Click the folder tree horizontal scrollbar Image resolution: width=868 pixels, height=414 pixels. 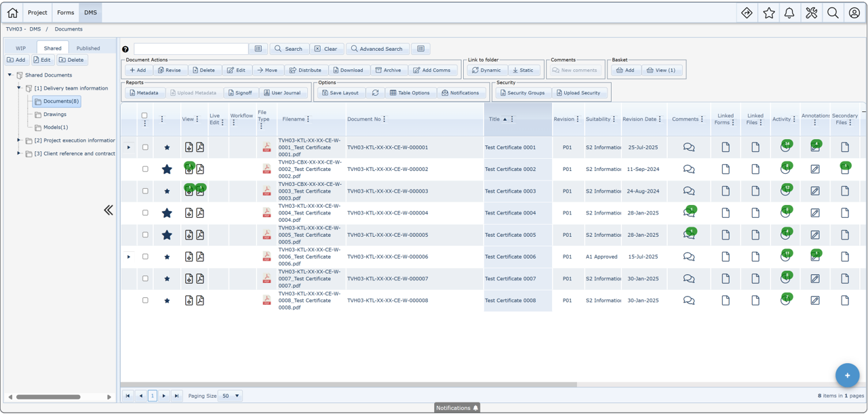pyautogui.click(x=48, y=397)
